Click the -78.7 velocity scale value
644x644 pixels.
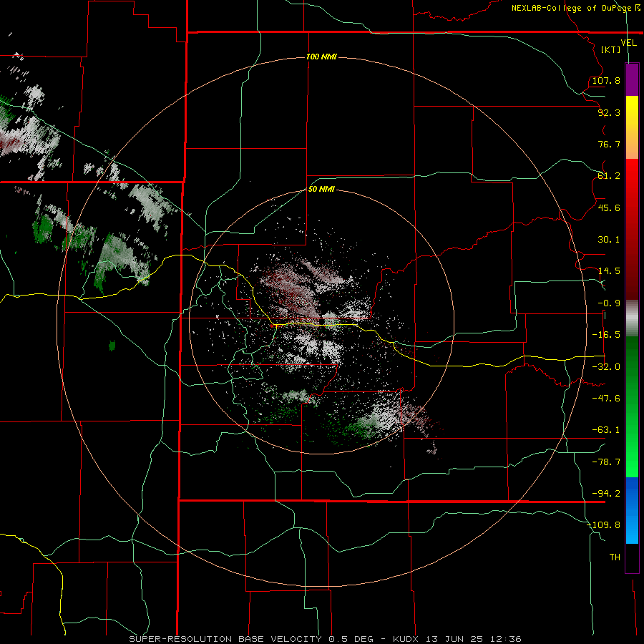(x=606, y=462)
